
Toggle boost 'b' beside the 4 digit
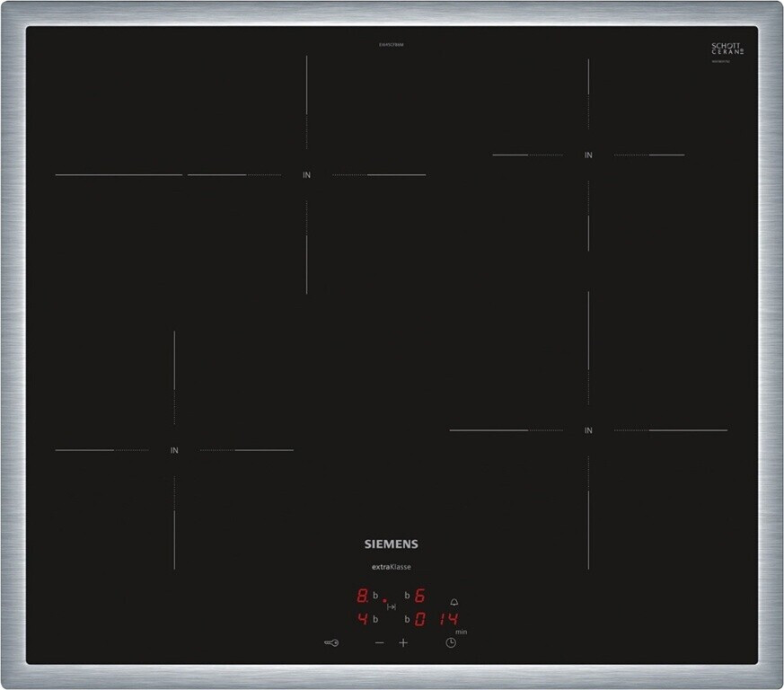375,619
